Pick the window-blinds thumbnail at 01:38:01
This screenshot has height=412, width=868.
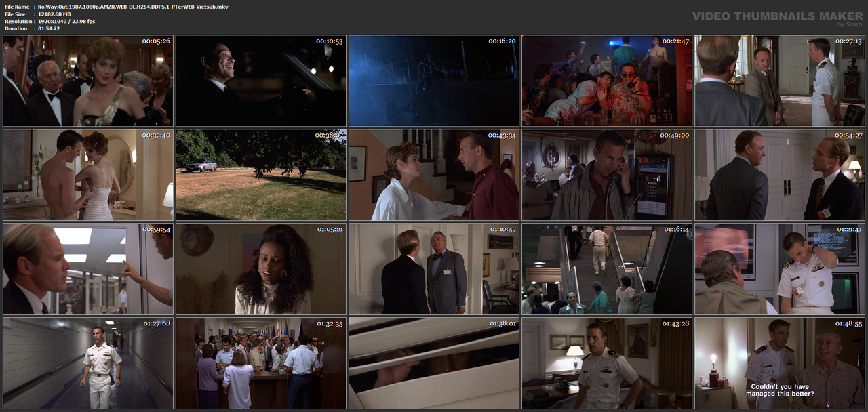(x=434, y=363)
